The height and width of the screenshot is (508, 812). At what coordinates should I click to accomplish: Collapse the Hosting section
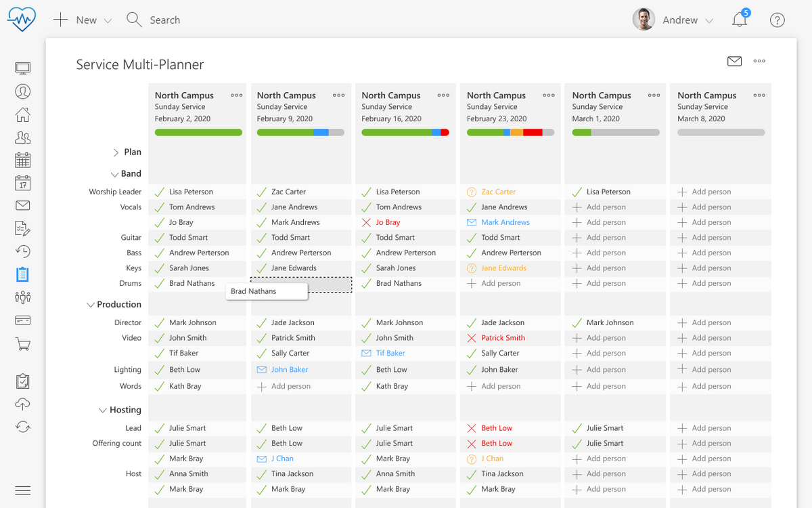103,410
